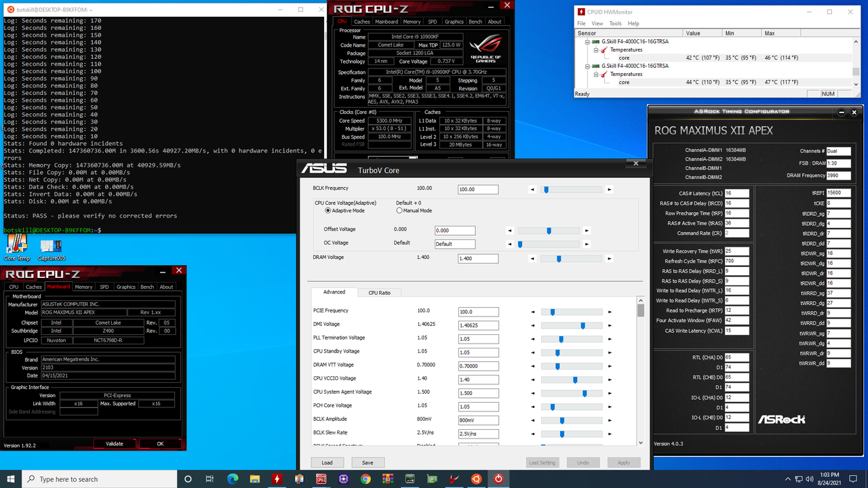Open Memory tab in upper CPU-Z window
The image size is (868, 488).
click(x=412, y=22)
